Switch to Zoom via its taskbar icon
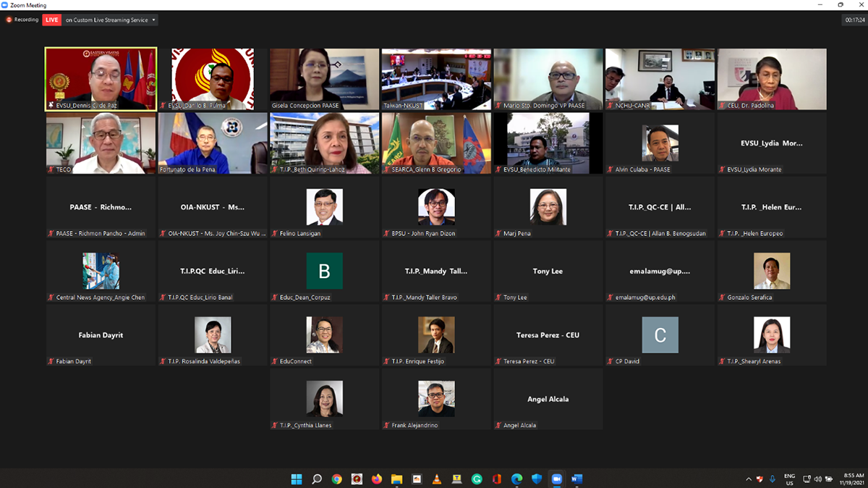The height and width of the screenshot is (488, 868). [556, 479]
